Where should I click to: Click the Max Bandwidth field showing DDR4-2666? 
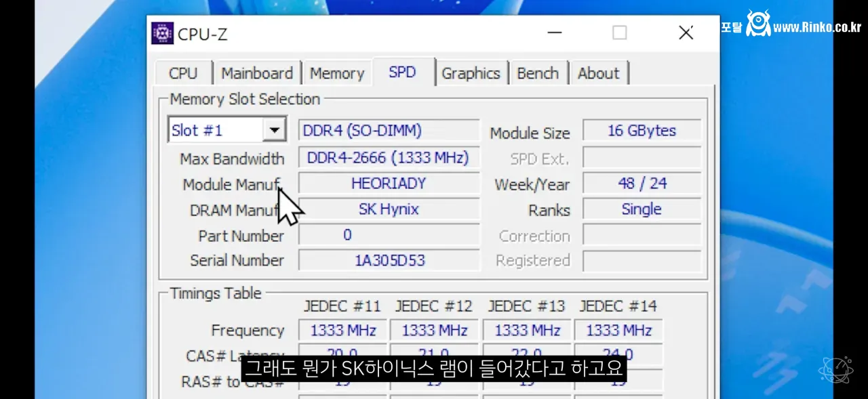(389, 157)
